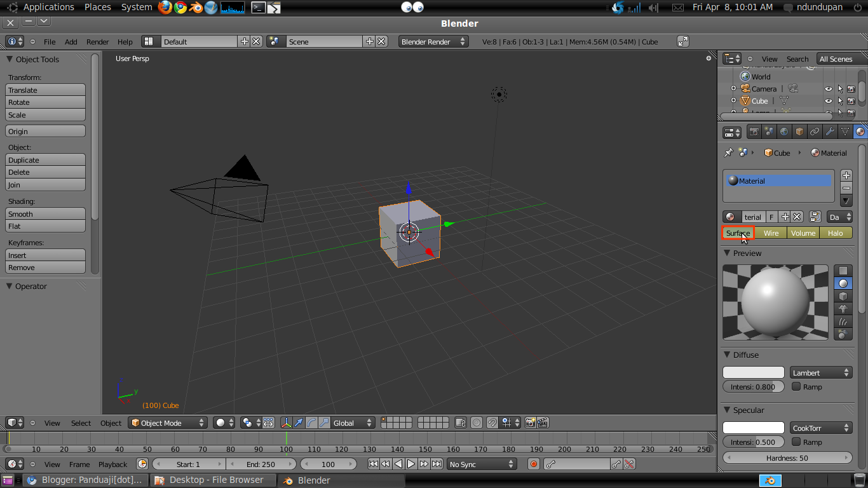Click the material node tree icon
The height and width of the screenshot is (488, 868).
[815, 217]
